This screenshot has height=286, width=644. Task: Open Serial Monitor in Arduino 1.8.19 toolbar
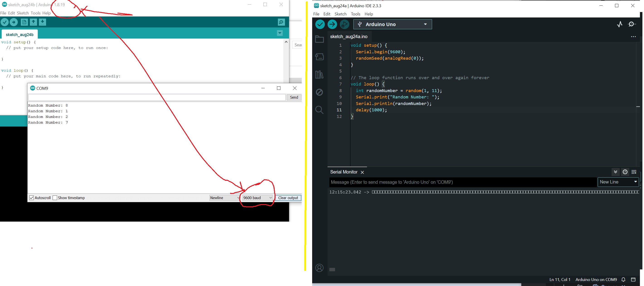pyautogui.click(x=281, y=22)
